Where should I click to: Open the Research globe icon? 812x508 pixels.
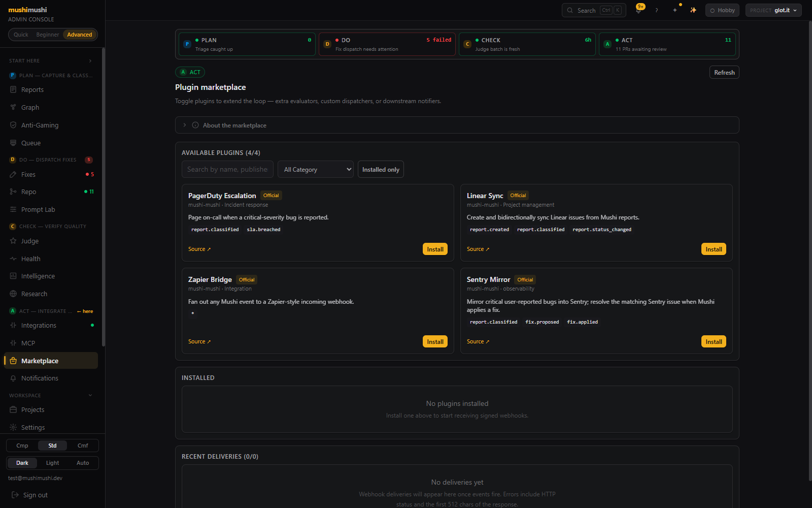tap(13, 294)
